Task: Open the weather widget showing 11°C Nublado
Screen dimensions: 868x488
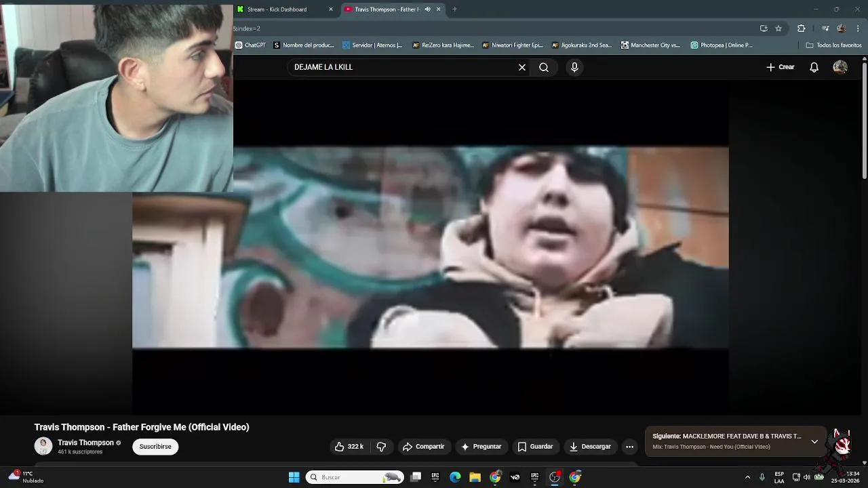Action: pyautogui.click(x=26, y=477)
